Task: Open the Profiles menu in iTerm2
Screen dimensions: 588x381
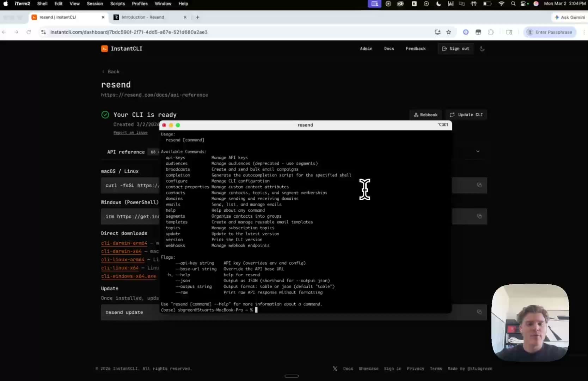Action: 140,4
